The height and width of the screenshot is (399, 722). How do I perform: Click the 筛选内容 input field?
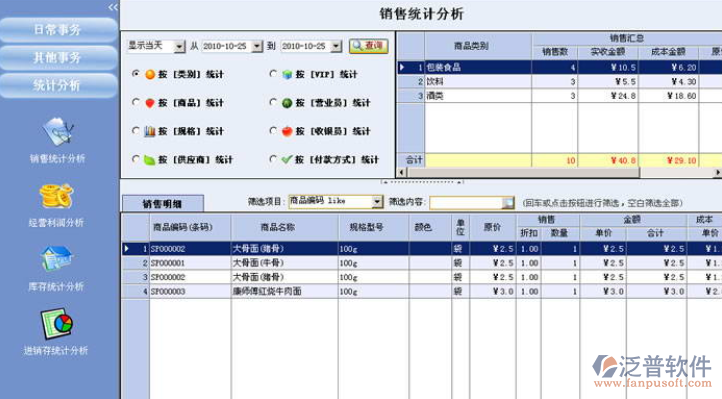coord(466,202)
